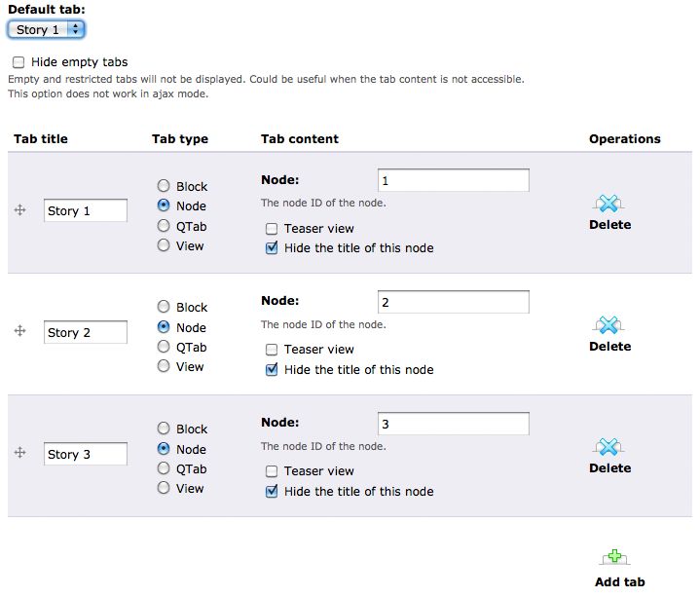The image size is (700, 597).
Task: Click the drag handle beside Story 3
Action: click(19, 454)
